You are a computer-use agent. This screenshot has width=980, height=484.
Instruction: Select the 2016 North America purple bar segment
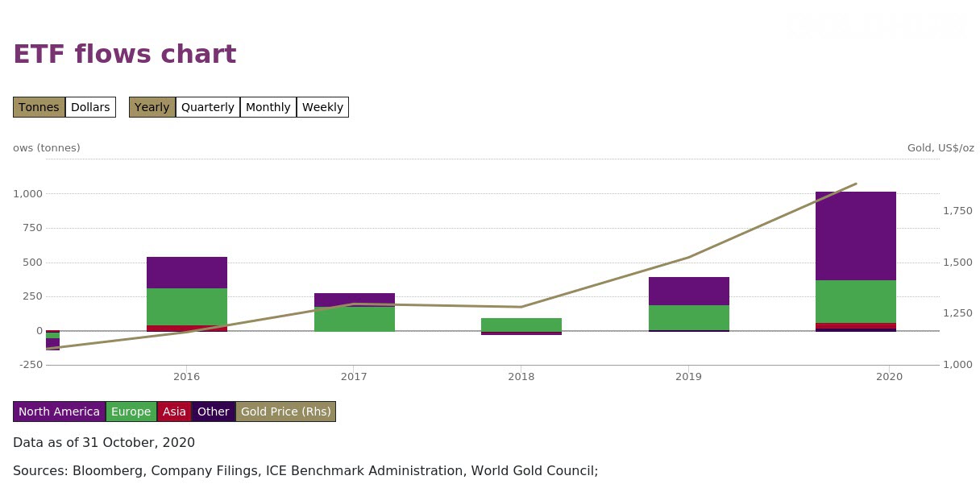(x=187, y=272)
